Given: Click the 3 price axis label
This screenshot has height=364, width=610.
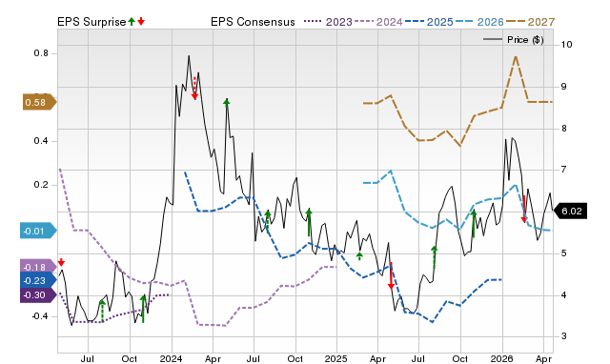Looking at the screenshot, I should pyautogui.click(x=563, y=336).
